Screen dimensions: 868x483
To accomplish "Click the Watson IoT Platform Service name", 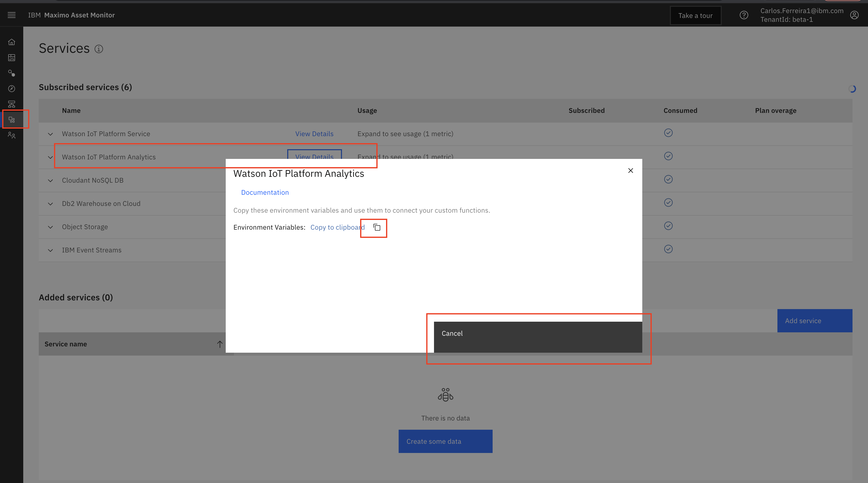I will tap(106, 134).
